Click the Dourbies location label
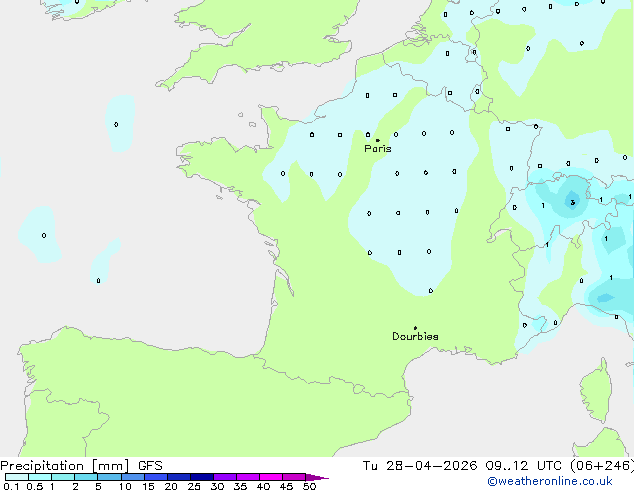This screenshot has height=490, width=634. click(x=415, y=336)
